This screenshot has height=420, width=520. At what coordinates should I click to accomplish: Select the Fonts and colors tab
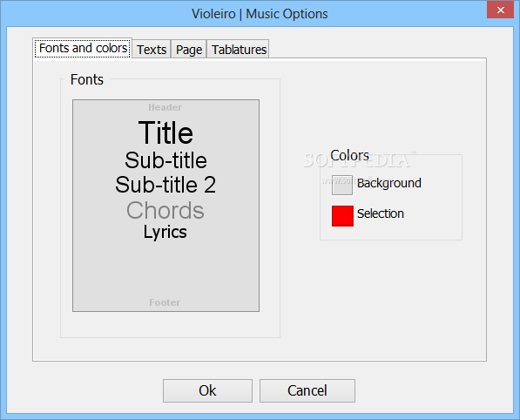coord(83,48)
